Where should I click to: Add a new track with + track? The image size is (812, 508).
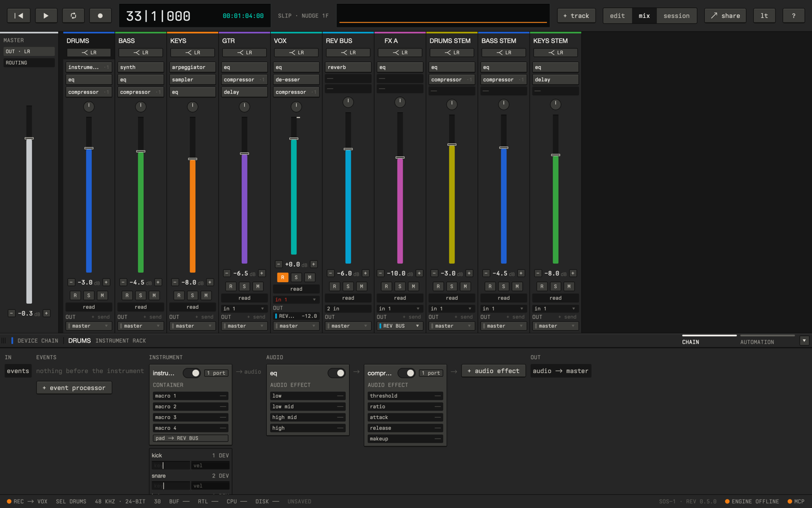(x=576, y=16)
